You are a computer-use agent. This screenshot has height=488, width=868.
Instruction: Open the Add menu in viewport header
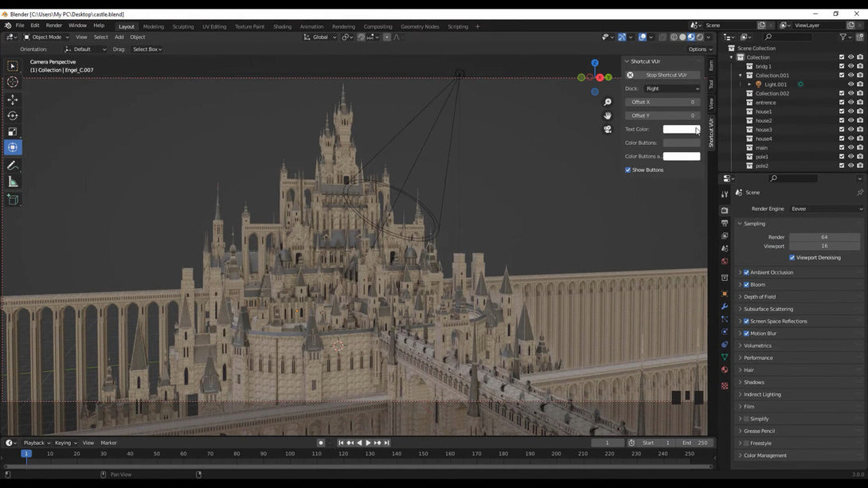click(x=119, y=37)
